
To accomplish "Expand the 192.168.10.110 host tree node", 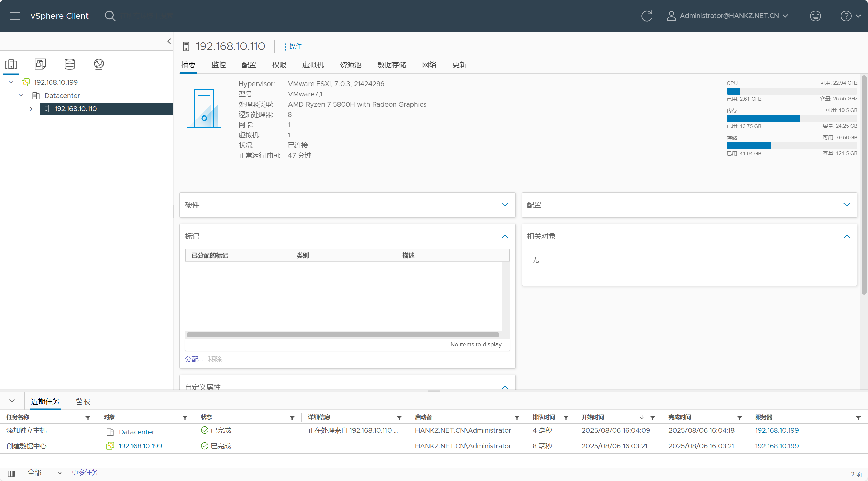I will 31,109.
